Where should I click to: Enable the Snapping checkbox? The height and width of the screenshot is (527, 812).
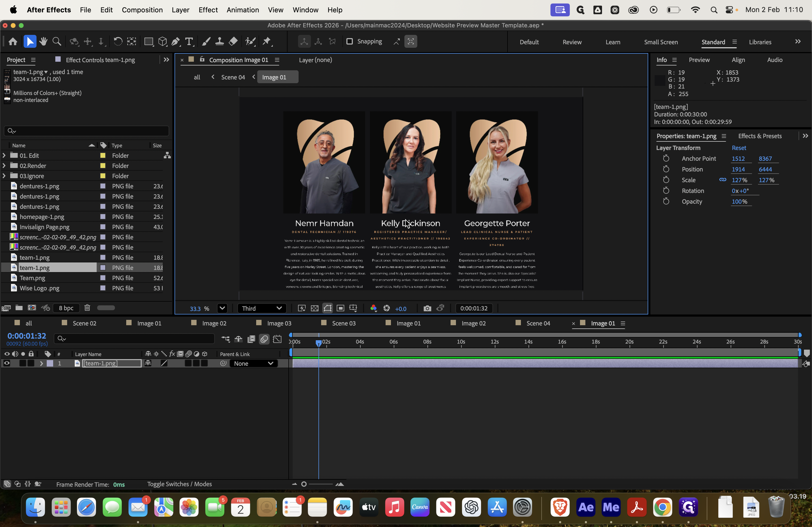[349, 41]
